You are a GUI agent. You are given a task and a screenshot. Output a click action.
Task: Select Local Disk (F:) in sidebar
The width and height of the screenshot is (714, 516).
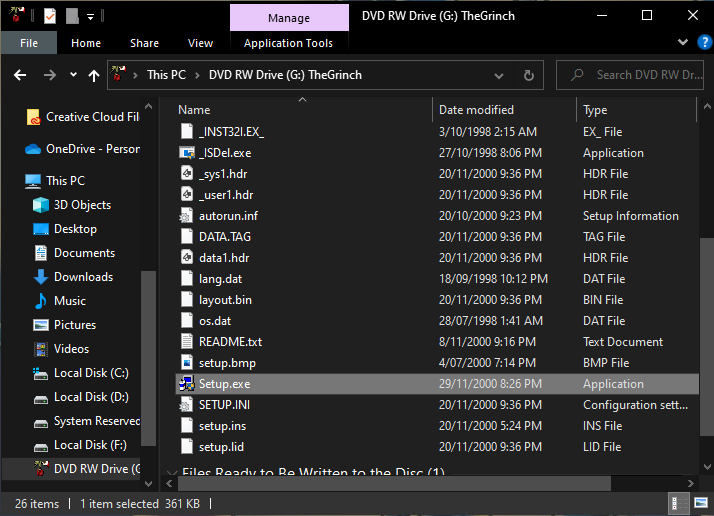(x=80, y=445)
